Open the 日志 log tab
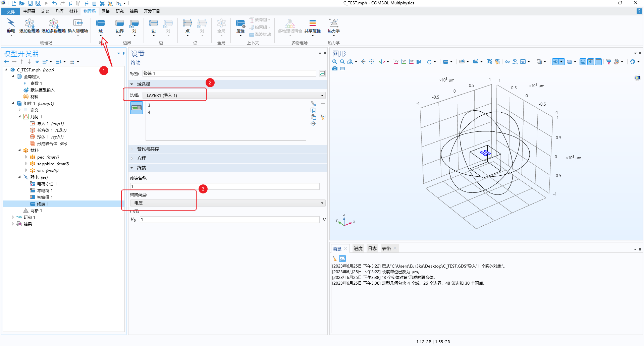 click(372, 248)
